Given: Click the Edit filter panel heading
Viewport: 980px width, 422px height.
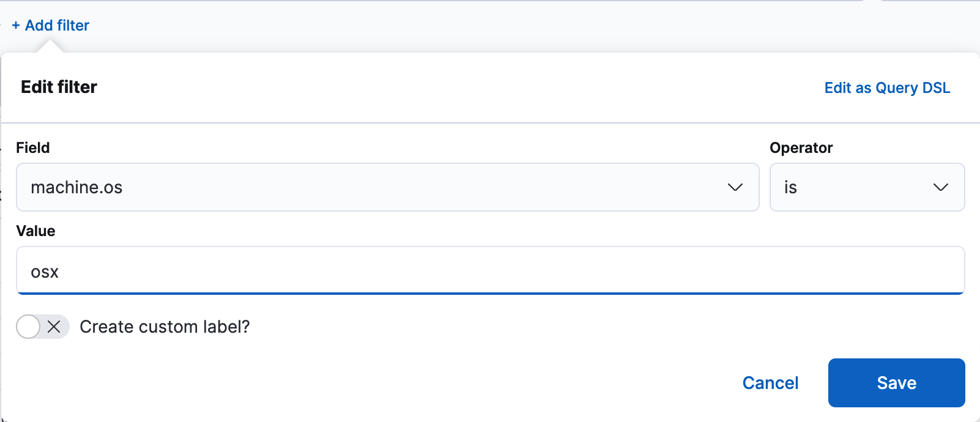Looking at the screenshot, I should click(x=59, y=87).
